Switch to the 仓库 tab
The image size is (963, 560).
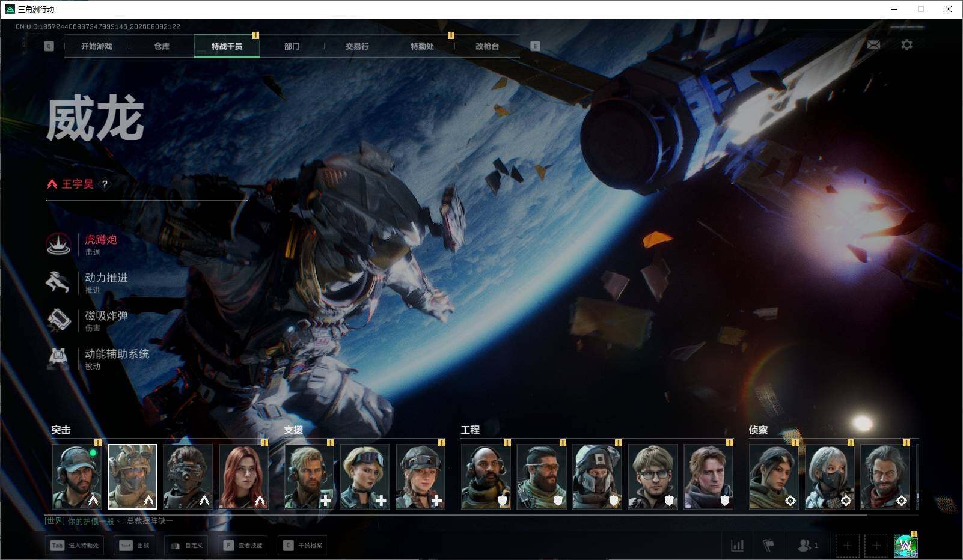click(x=162, y=46)
